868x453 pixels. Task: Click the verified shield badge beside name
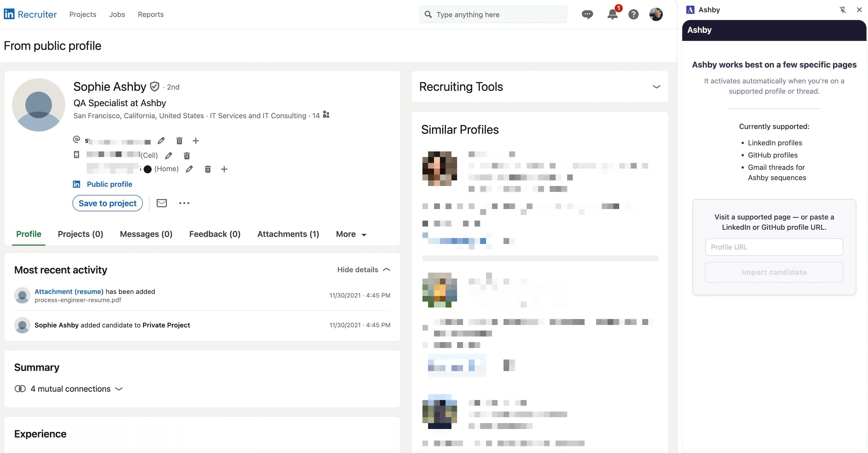[155, 87]
